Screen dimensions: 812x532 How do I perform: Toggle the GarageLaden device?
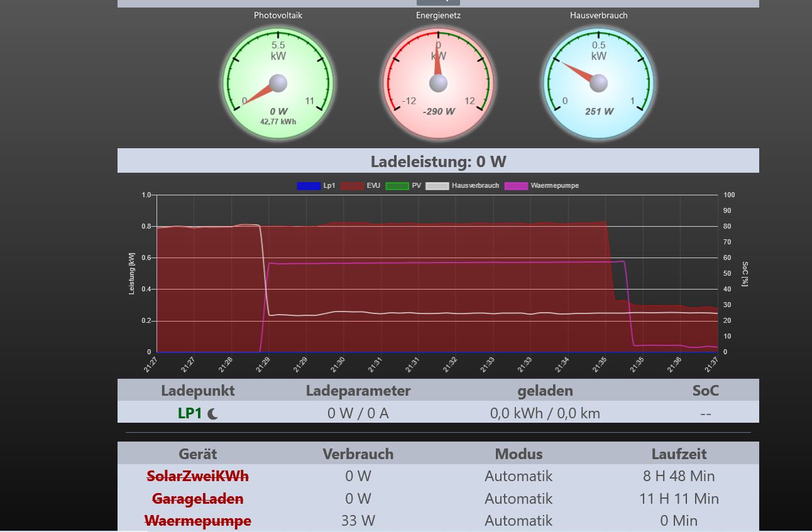(197, 499)
